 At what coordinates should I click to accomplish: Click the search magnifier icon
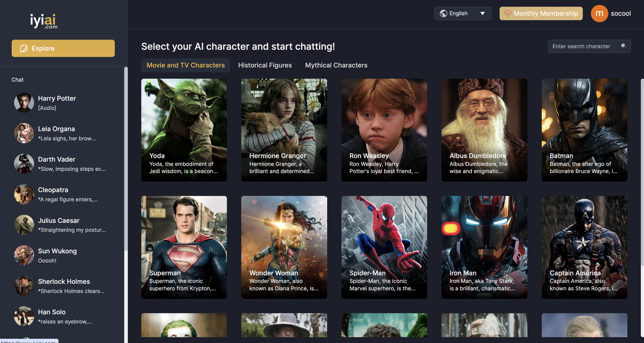tap(623, 46)
